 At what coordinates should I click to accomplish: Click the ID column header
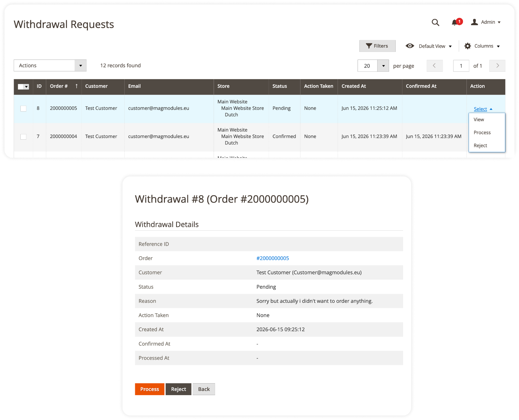(x=39, y=86)
